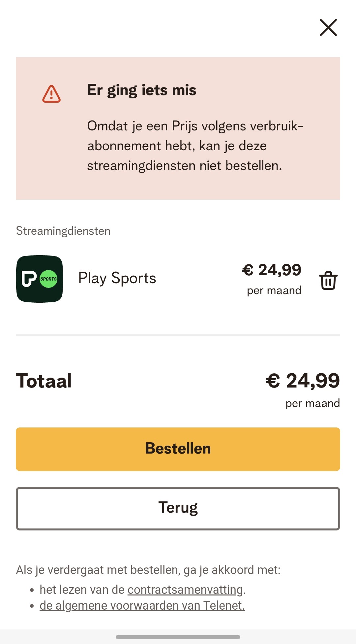
Task: Open the contractsamenvatting link
Action: point(185,590)
